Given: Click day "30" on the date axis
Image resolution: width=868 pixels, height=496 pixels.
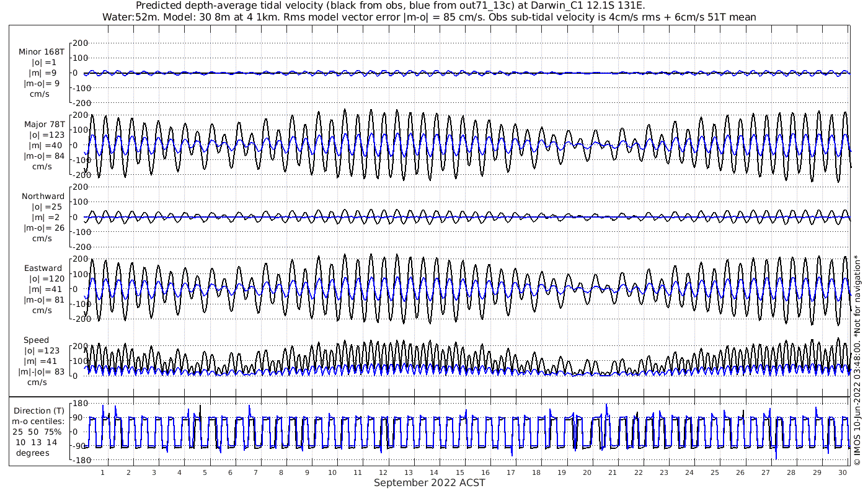Looking at the screenshot, I should click(x=843, y=472).
